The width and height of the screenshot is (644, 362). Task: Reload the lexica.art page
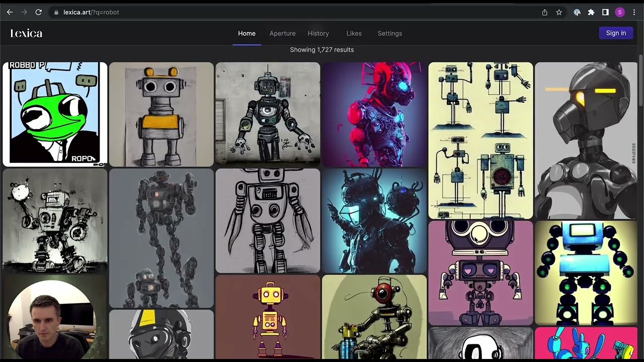pos(38,12)
